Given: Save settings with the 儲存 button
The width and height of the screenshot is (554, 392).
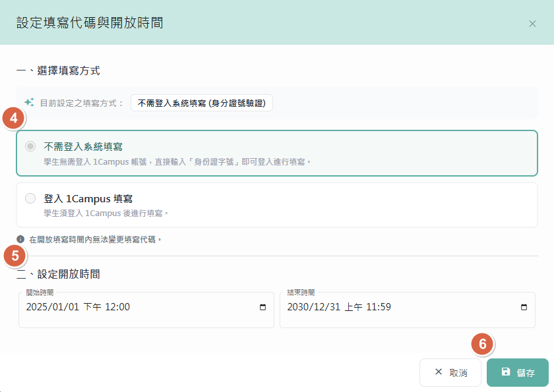Looking at the screenshot, I should [x=518, y=373].
